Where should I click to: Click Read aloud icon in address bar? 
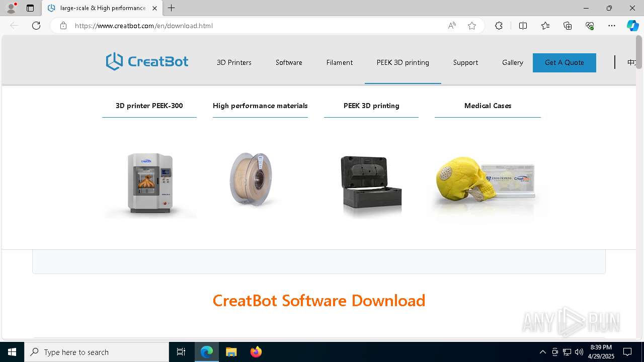pyautogui.click(x=452, y=26)
